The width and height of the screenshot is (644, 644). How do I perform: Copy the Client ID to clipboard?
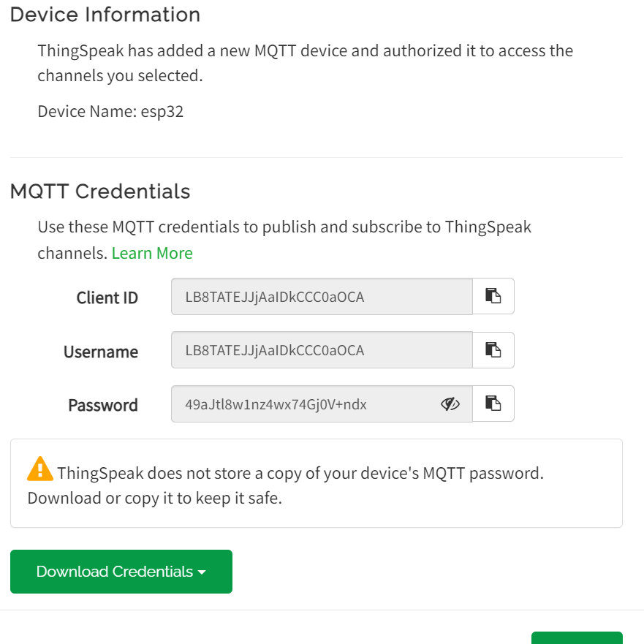493,296
